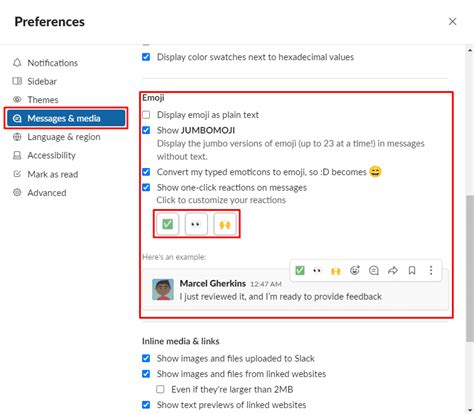Customize the check mark reaction button
474x414 pixels.
(167, 224)
